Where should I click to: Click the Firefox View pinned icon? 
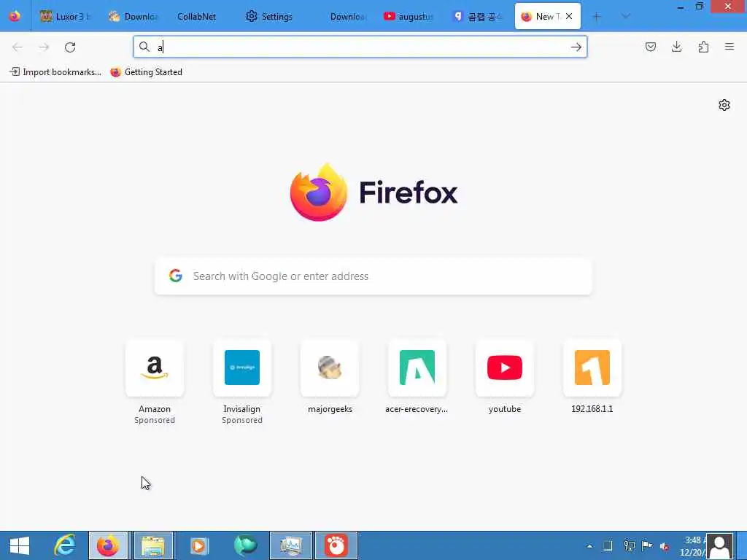[x=15, y=16]
